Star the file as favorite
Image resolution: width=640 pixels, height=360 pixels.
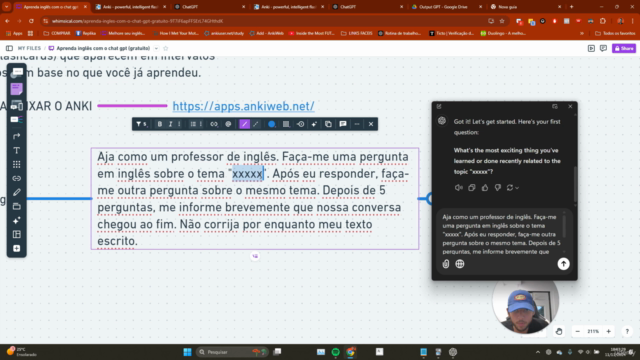(x=166, y=48)
